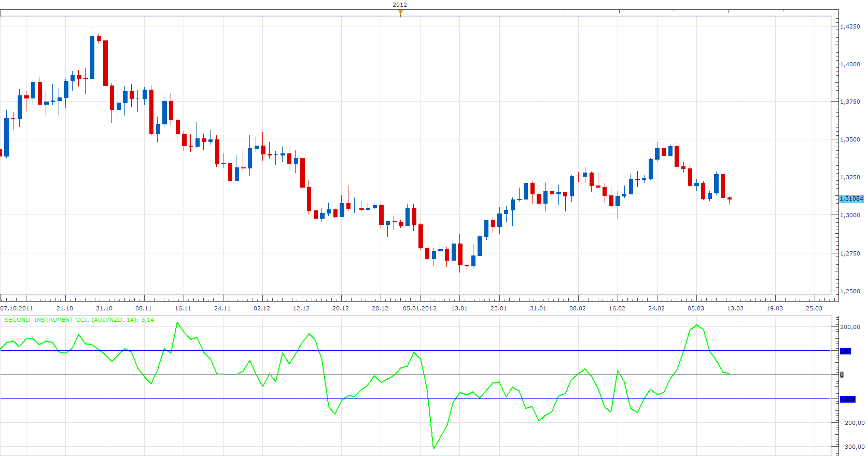
Task: Click the -300,00 CCI scale label
Action: (851, 447)
